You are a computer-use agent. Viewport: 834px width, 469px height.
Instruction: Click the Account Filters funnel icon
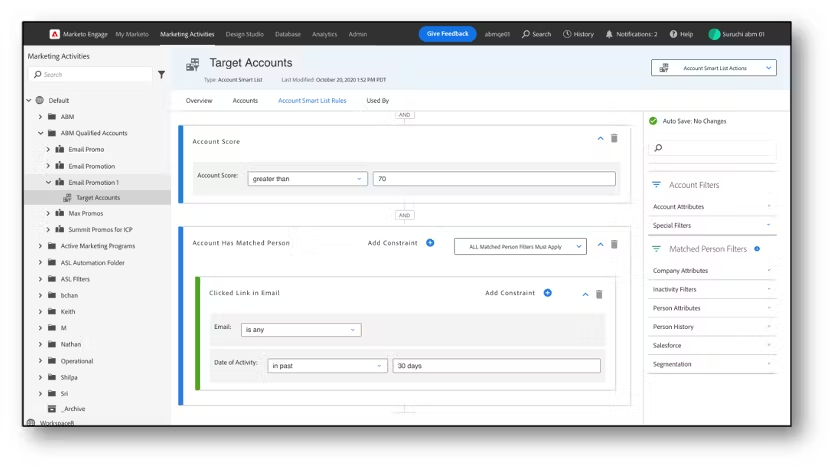click(x=656, y=185)
